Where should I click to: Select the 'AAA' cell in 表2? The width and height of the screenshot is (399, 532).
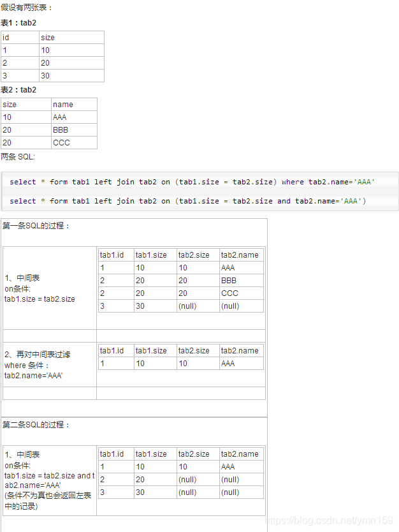click(x=74, y=117)
